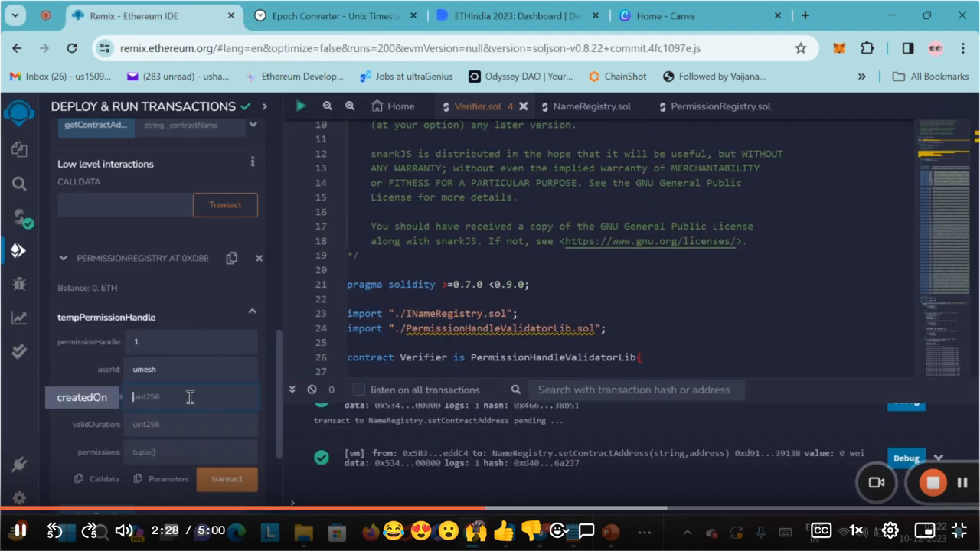The height and width of the screenshot is (551, 980).
Task: Toggle closed captions CC
Action: [821, 530]
